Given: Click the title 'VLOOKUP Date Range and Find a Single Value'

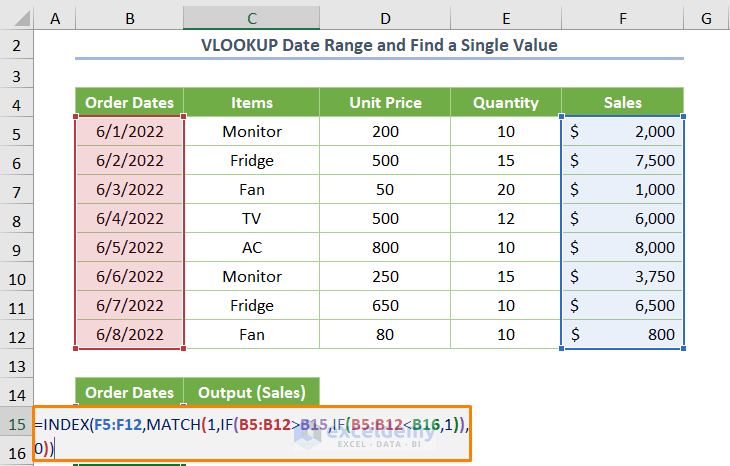Looking at the screenshot, I should pos(379,45).
